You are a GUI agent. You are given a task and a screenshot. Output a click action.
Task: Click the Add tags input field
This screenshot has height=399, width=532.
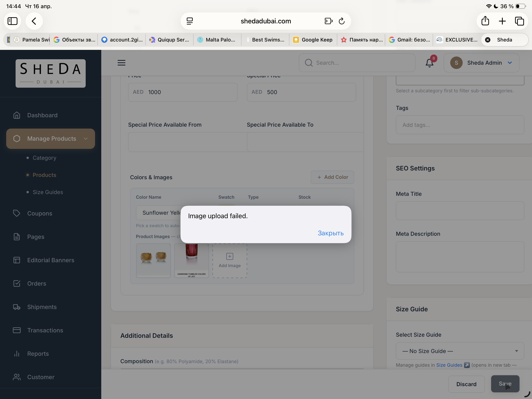(x=460, y=125)
